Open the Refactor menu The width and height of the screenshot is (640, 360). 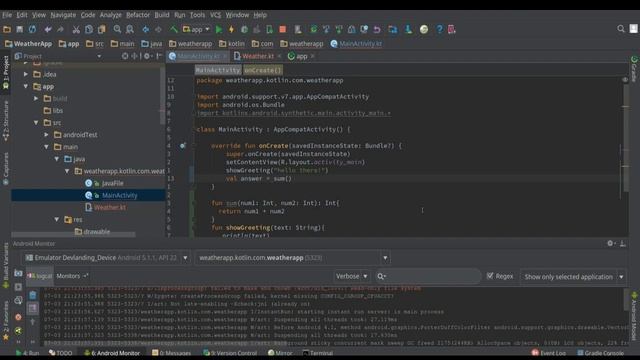[138, 15]
